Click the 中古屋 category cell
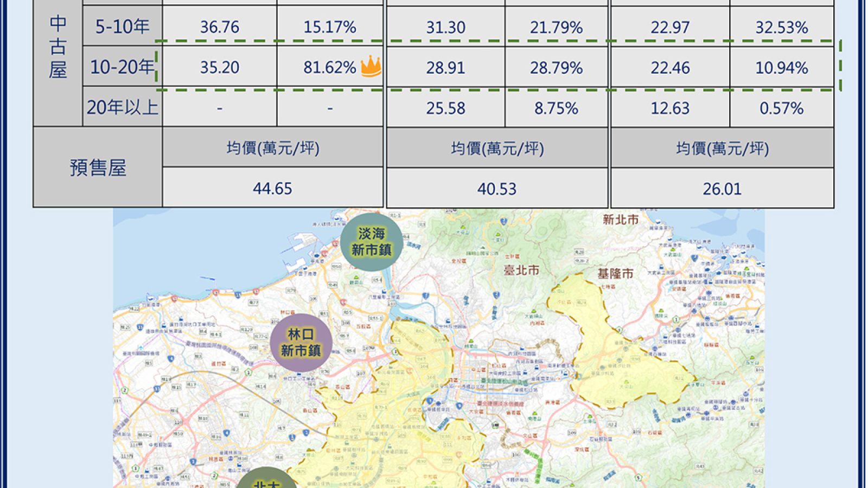This screenshot has width=868, height=488. [x=58, y=47]
